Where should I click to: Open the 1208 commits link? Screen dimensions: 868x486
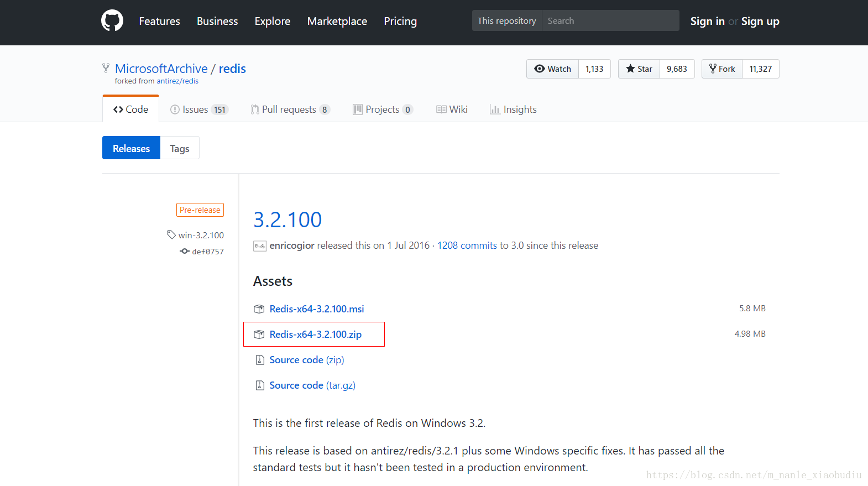[x=467, y=245]
